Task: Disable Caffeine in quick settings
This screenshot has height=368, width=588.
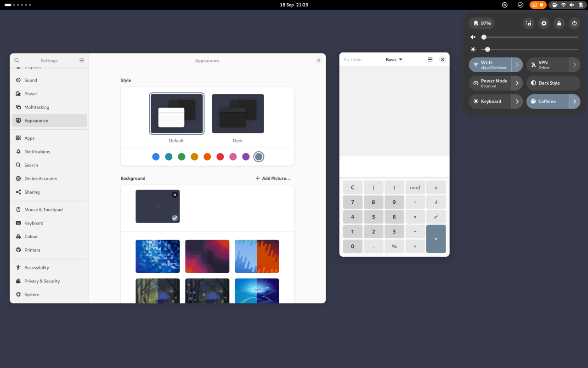Action: tap(547, 101)
